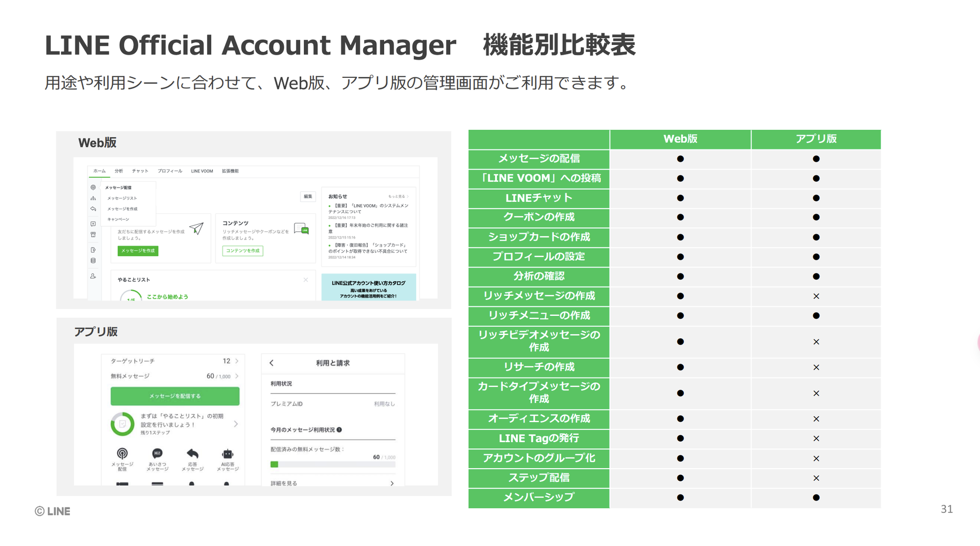The image size is (980, 546).
Task: Click the 編集 button
Action: (x=308, y=196)
